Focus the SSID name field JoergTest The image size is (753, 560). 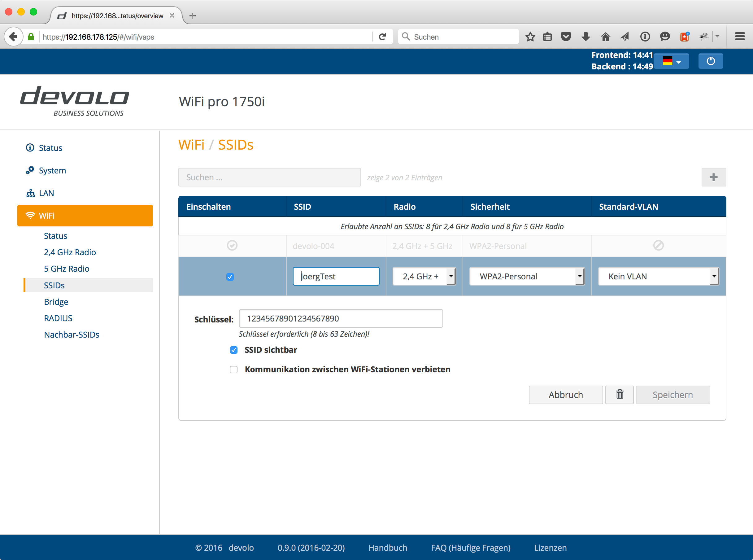pyautogui.click(x=336, y=276)
